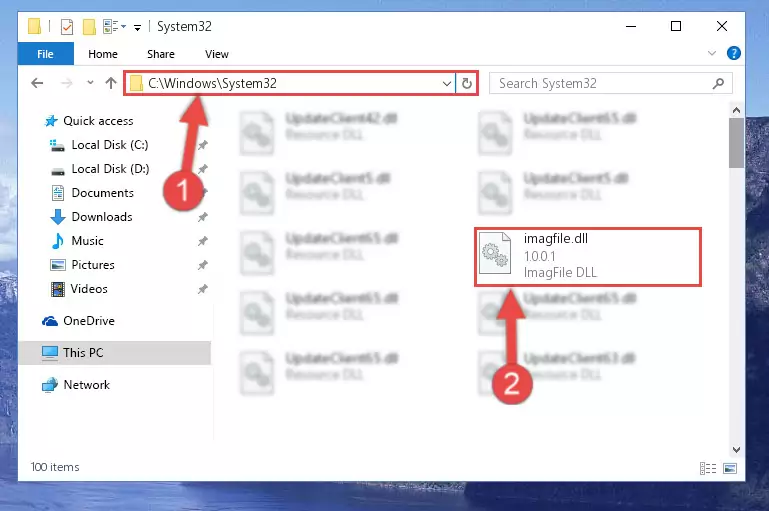Select Network in the navigation pane
This screenshot has height=511, width=769.
[76, 384]
